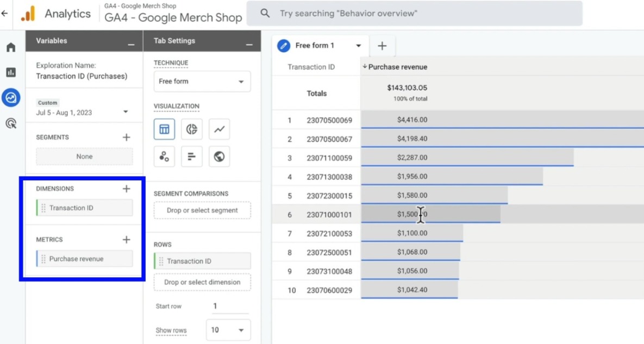Image resolution: width=644 pixels, height=344 pixels.
Task: Click the search magnifier icon
Action: 265,13
